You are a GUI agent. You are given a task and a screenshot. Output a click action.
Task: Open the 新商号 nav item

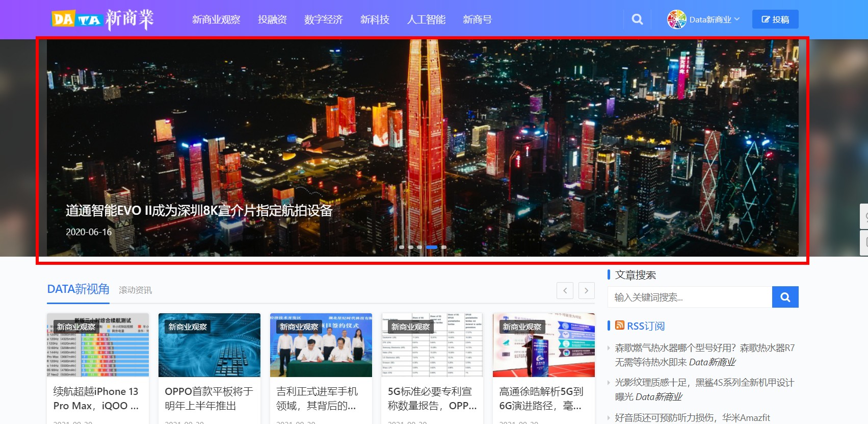coord(477,19)
